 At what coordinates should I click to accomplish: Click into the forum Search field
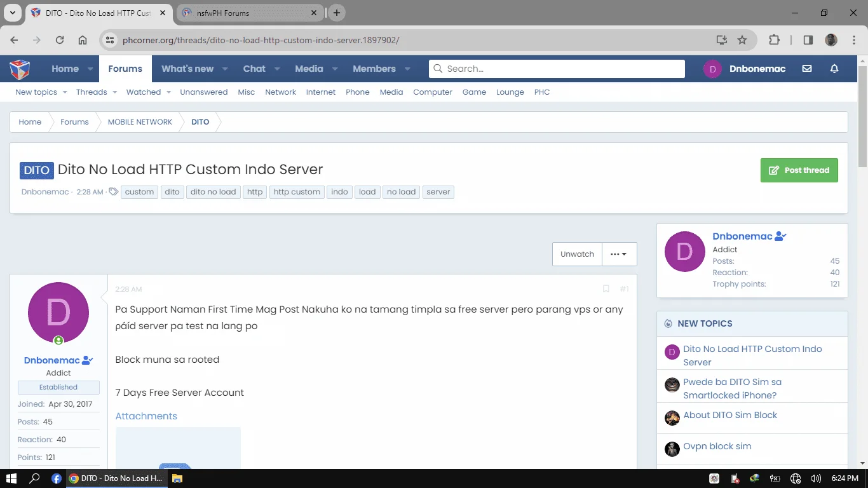pyautogui.click(x=557, y=69)
